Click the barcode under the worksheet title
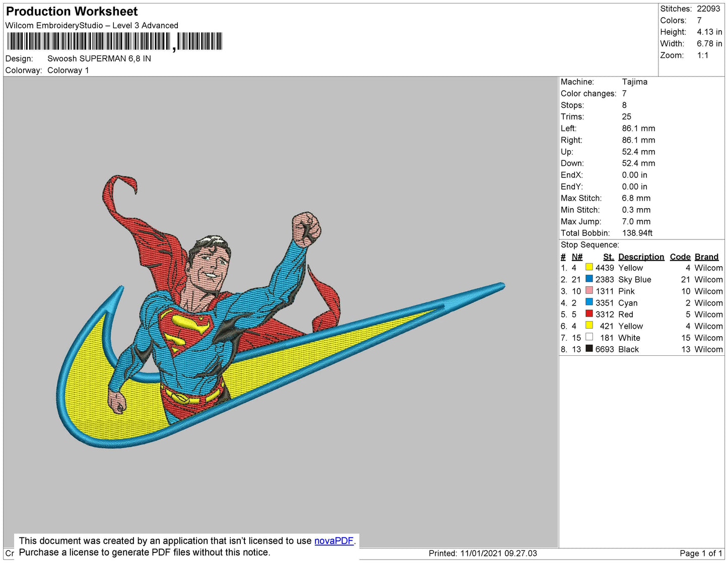 (x=114, y=41)
